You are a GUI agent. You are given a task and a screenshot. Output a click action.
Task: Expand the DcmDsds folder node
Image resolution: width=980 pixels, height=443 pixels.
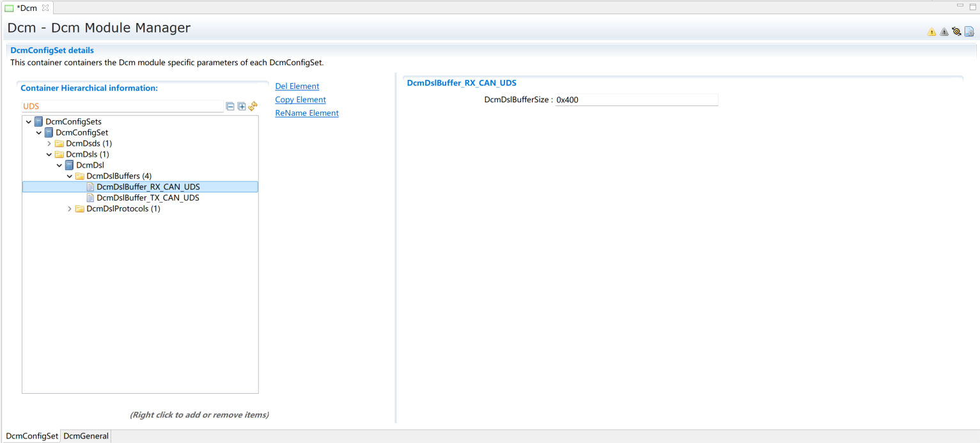49,144
